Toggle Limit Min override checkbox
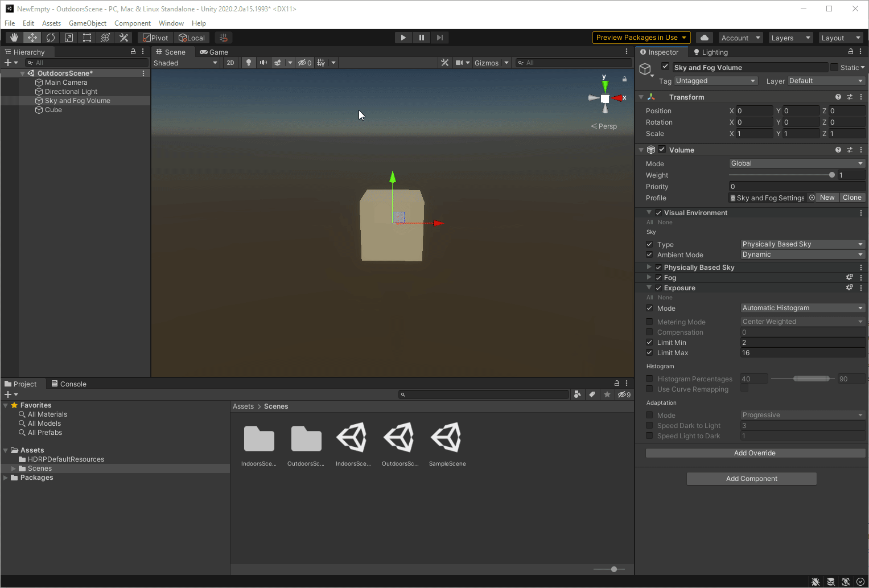Screen dimensions: 869x588 (649, 342)
